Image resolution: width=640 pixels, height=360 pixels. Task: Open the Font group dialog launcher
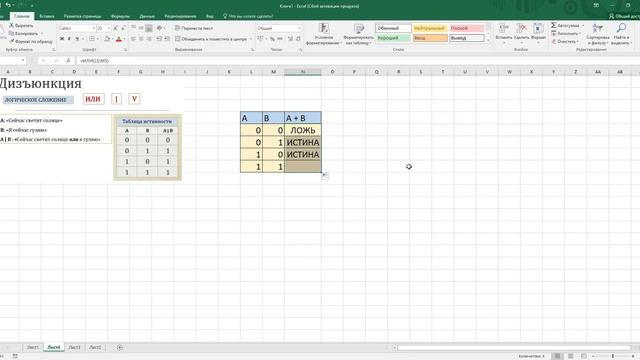tap(125, 50)
